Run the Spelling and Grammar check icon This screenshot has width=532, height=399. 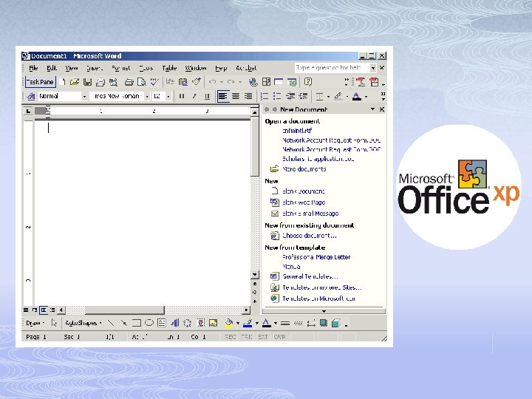tap(154, 82)
